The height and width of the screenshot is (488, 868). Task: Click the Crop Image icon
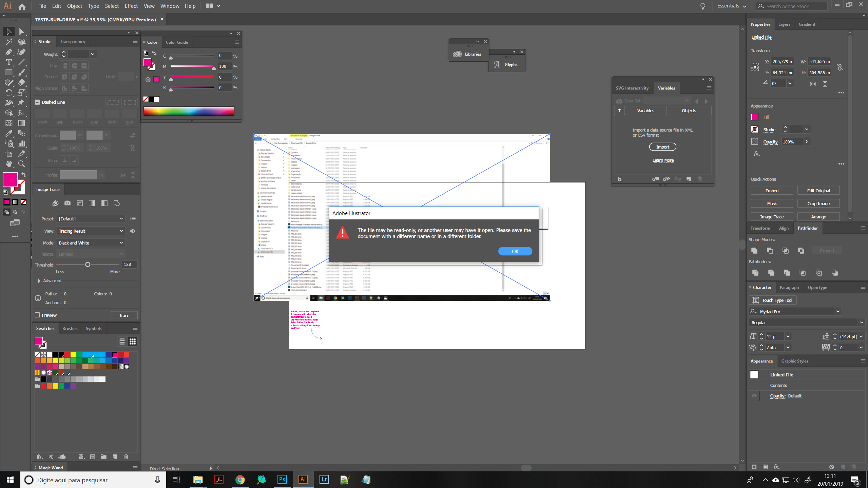tap(817, 203)
